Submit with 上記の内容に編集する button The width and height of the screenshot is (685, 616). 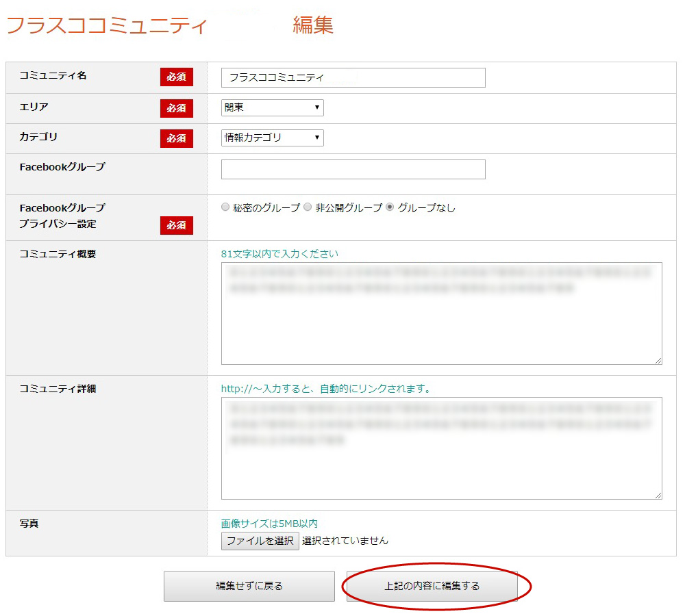[432, 586]
